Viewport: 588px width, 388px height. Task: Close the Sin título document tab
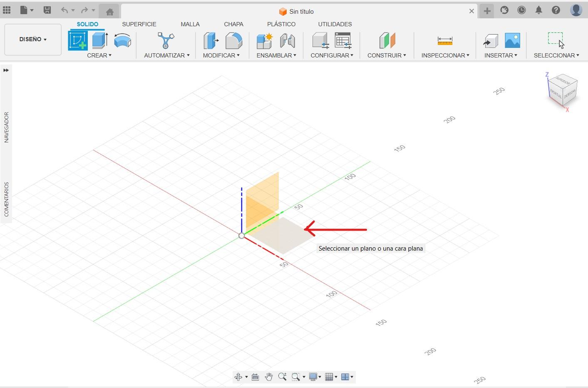point(471,11)
